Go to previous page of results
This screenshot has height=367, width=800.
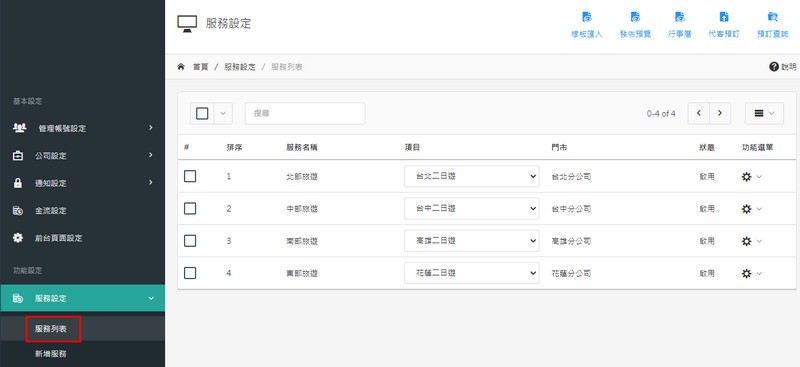pos(698,113)
